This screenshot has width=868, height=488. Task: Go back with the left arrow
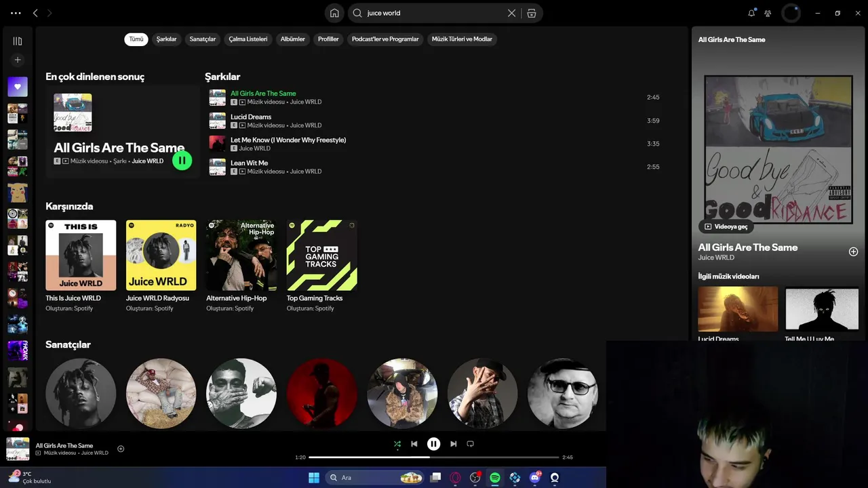click(x=35, y=13)
